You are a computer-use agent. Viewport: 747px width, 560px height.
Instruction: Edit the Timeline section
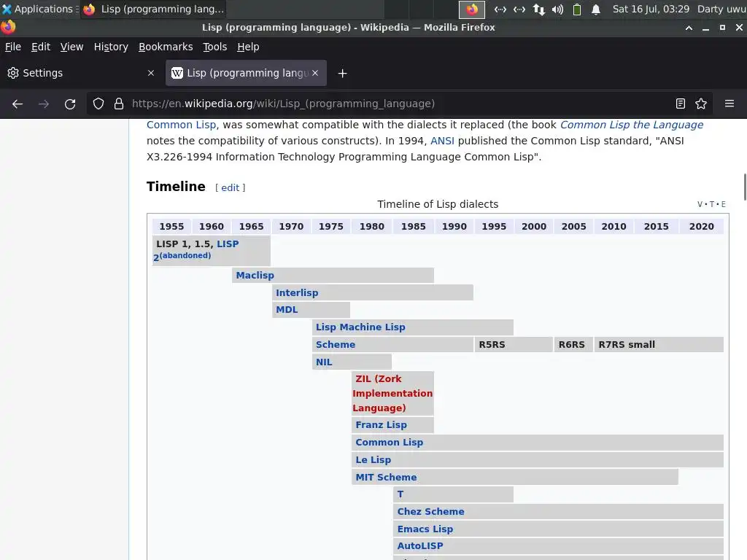(230, 187)
